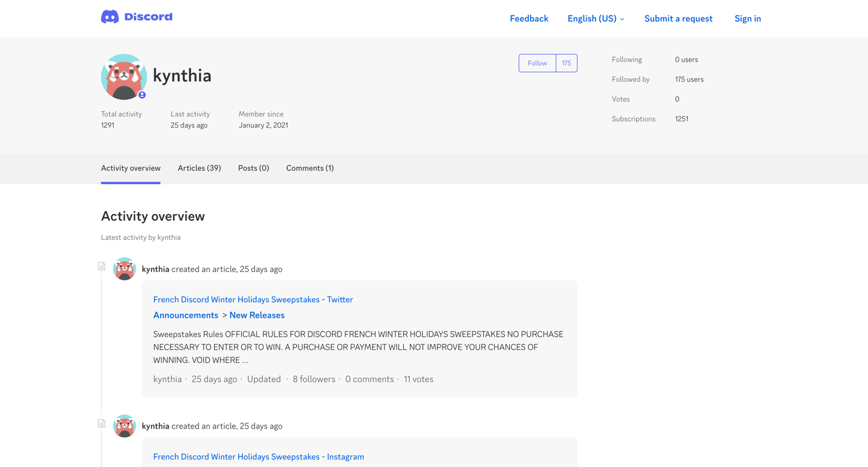Viewport: 868px width, 467px height.
Task: Click article icon beside Twitter sweepstakes activity
Action: tap(102, 266)
